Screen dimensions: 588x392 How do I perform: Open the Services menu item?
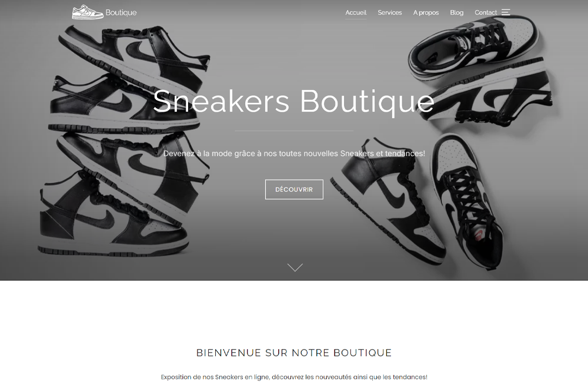pos(390,12)
